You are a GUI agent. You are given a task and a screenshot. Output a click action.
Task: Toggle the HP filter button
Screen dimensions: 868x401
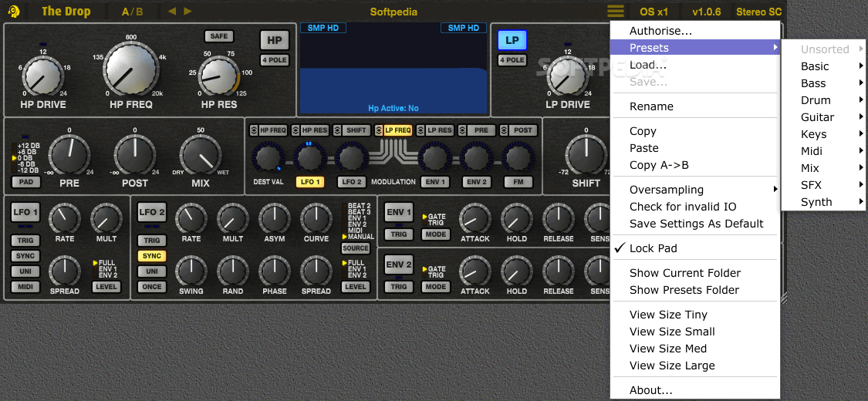[275, 40]
